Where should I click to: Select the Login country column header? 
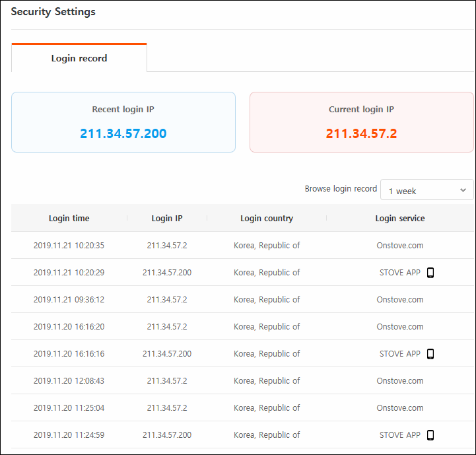coord(267,218)
